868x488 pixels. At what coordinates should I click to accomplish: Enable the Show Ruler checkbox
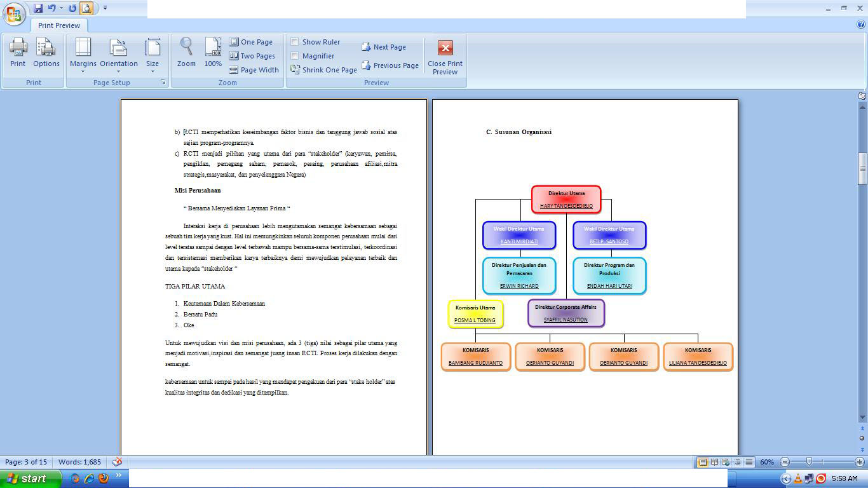coord(295,42)
